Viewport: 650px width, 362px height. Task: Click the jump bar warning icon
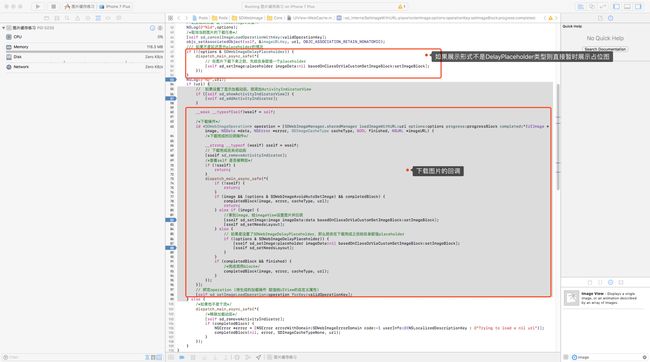551,18
